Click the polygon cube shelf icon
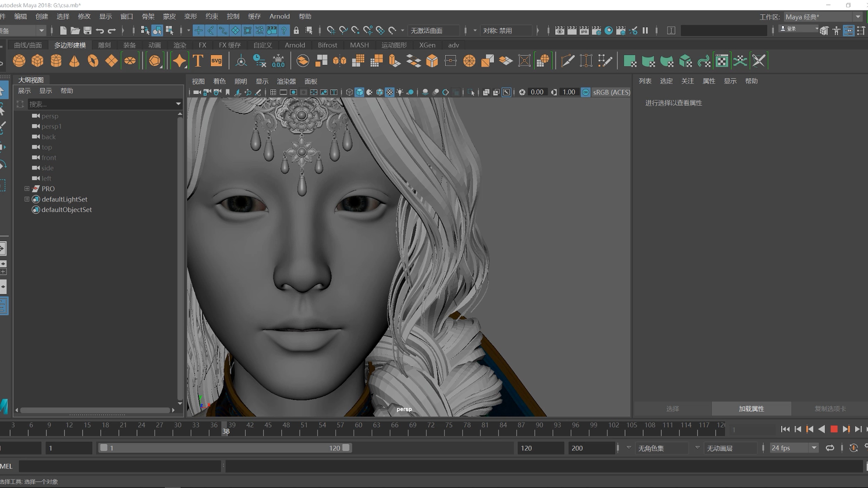Screen dimensions: 868x488 pos(38,61)
